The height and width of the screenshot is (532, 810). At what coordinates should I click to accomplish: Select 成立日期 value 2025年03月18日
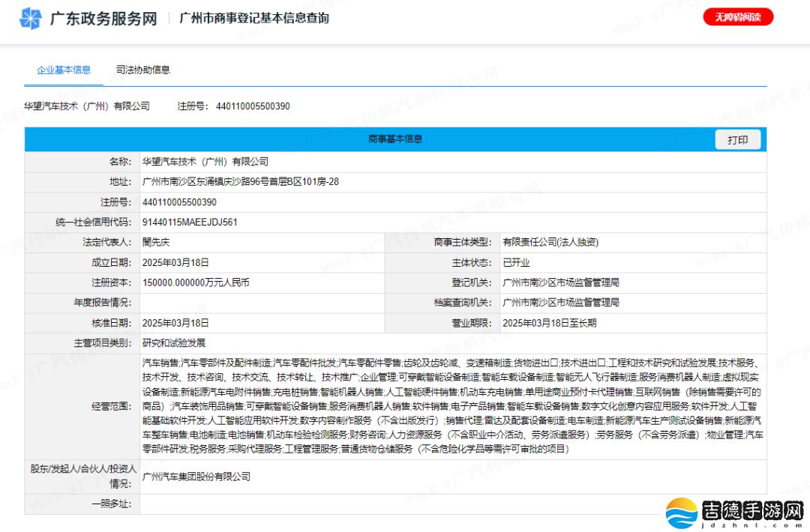(175, 263)
